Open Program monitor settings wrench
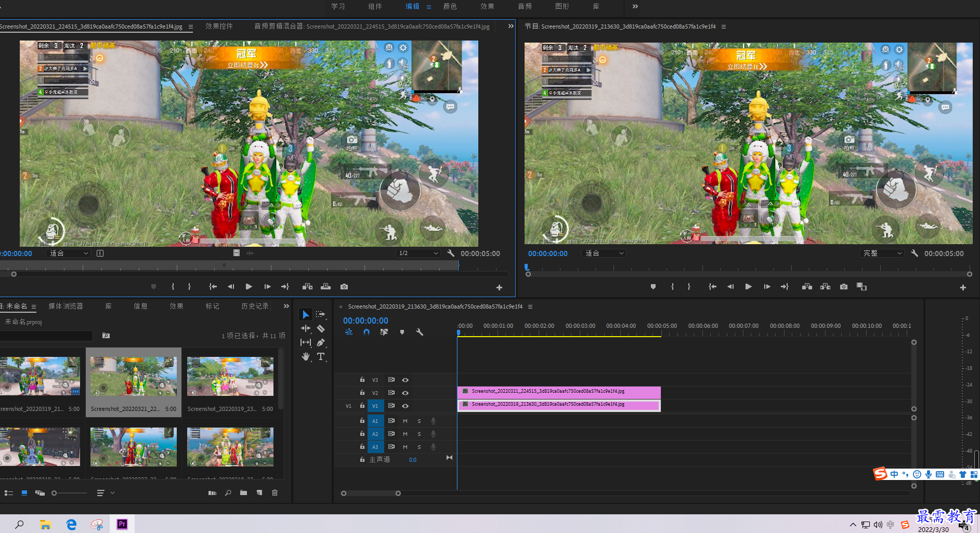The image size is (980, 533). point(914,253)
